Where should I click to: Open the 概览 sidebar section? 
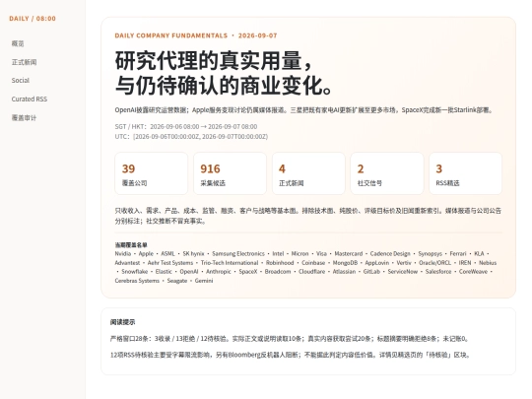pos(18,43)
